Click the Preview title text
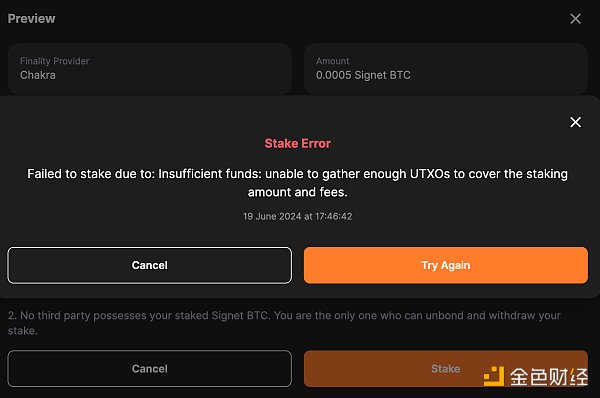Screen dimensions: 600x398 [x=31, y=18]
